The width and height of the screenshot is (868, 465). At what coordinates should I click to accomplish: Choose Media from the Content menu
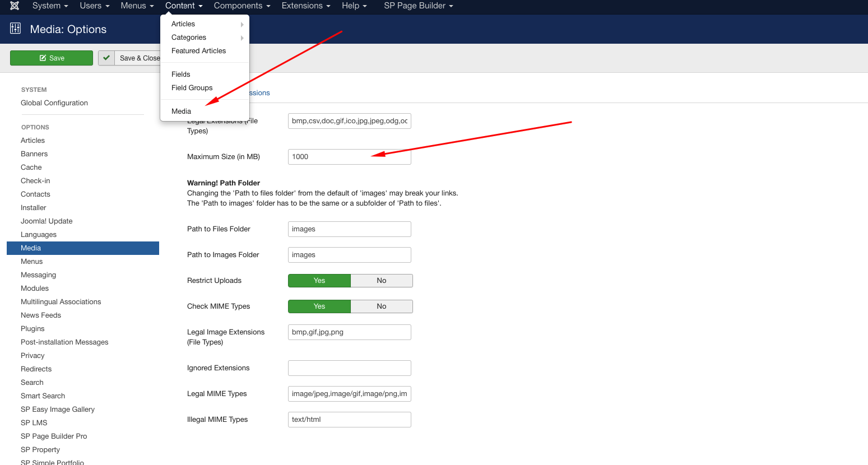pyautogui.click(x=181, y=111)
